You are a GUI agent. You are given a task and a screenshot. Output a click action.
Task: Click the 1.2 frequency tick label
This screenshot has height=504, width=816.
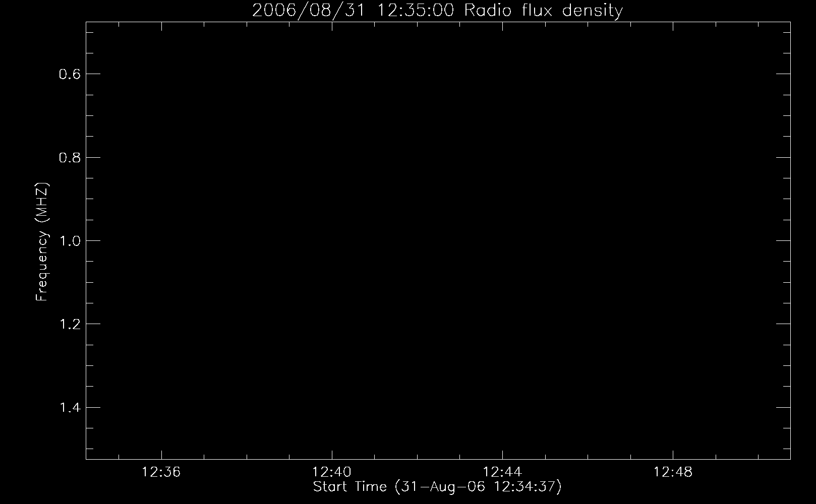(x=70, y=324)
